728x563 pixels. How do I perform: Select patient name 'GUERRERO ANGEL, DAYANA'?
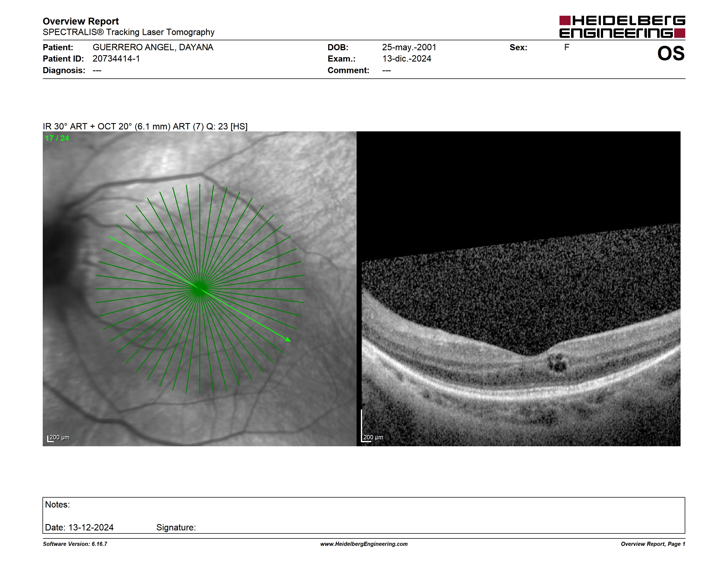coord(153,47)
